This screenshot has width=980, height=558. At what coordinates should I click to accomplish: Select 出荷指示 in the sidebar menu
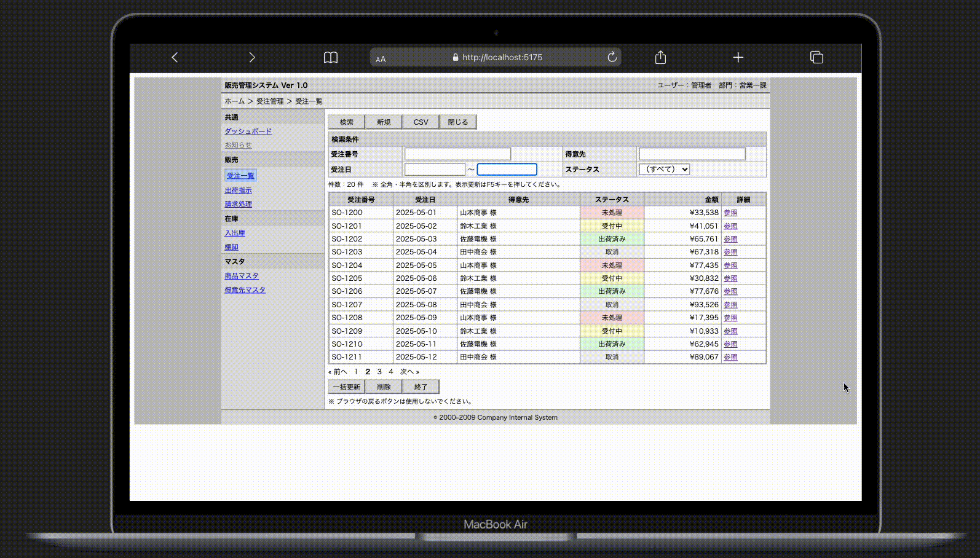(238, 191)
